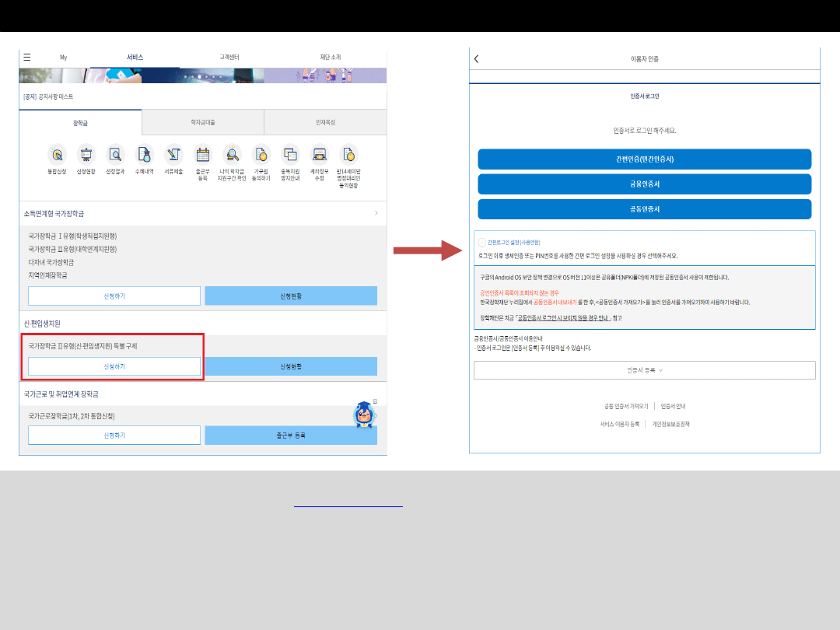Switch to the 학자금대출 tab
Viewport: 840px width, 630px height.
(x=203, y=122)
